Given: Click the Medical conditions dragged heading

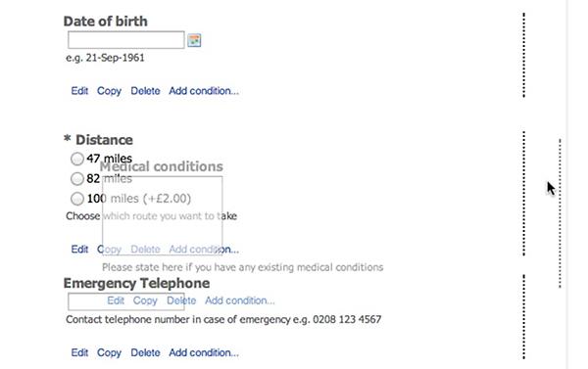Looking at the screenshot, I should point(162,166).
